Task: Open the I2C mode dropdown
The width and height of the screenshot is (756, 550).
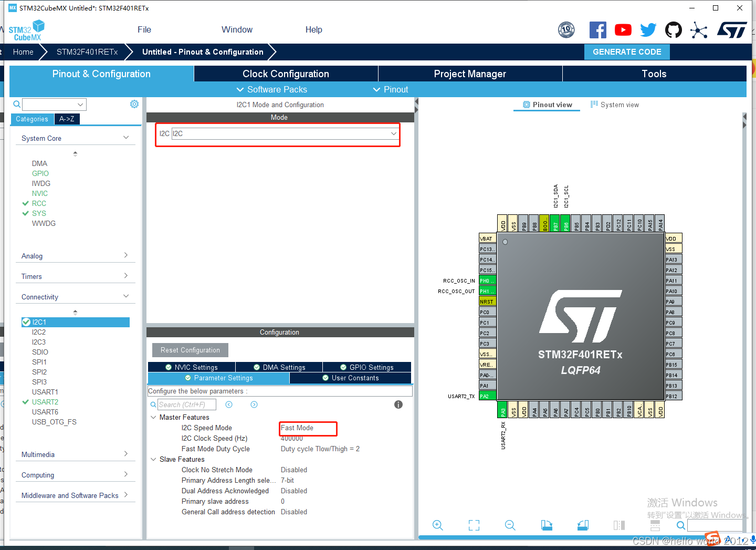Action: (x=394, y=133)
